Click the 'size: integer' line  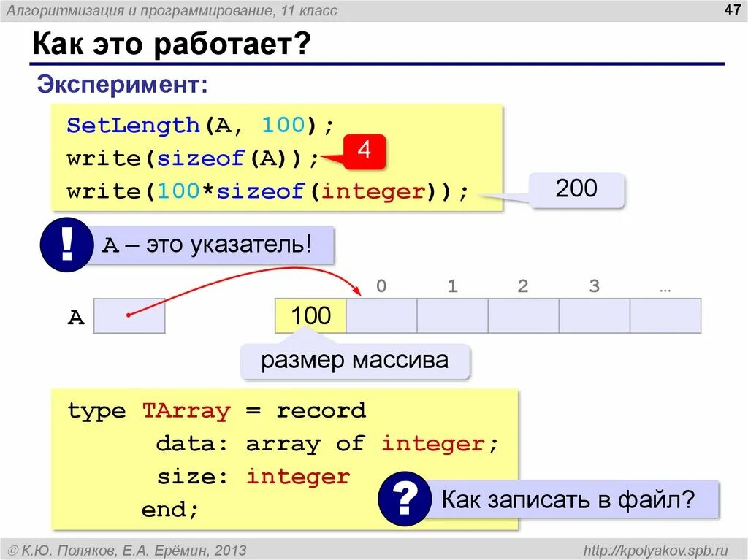tap(253, 477)
